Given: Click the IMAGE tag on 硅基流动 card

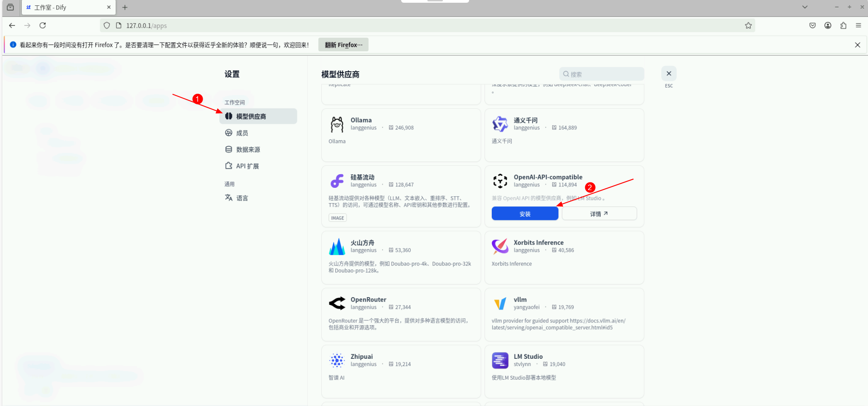Looking at the screenshot, I should click(x=338, y=218).
